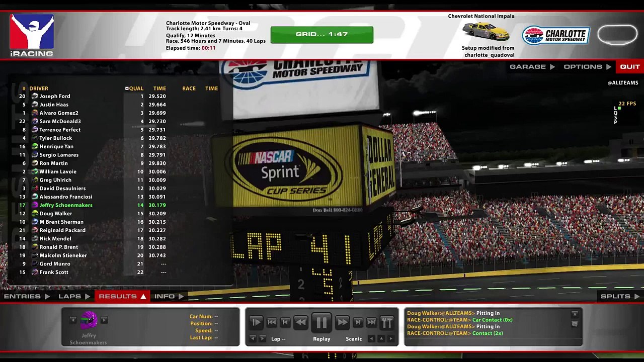Viewport: 644px width, 362px height.
Task: Select driver Joseph Ford row
Action: (x=93, y=96)
